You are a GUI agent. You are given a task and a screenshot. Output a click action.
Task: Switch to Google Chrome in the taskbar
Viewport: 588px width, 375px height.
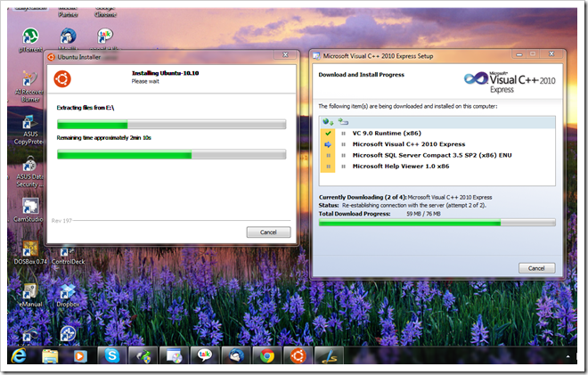pyautogui.click(x=267, y=355)
